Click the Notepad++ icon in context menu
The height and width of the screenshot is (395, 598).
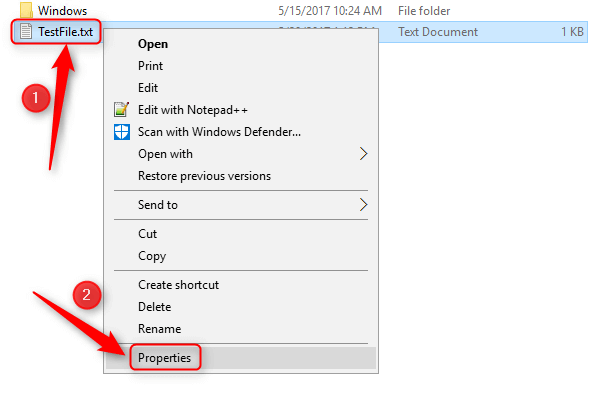[x=122, y=110]
